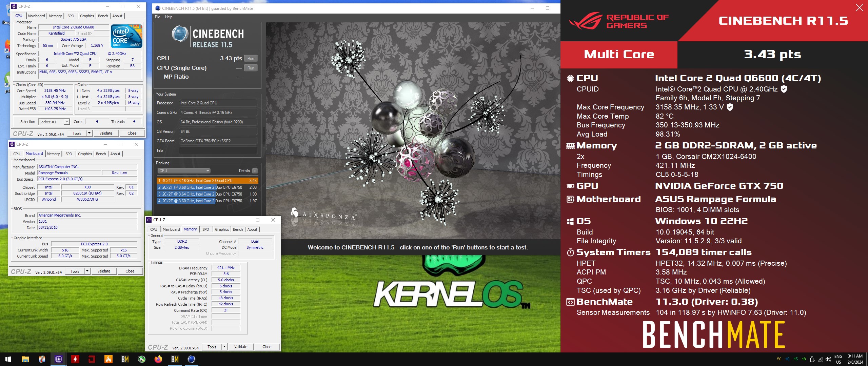Viewport: 868px width, 366px height.
Task: Open Memory tab in CPU-Z Mainboard window
Action: (x=53, y=154)
